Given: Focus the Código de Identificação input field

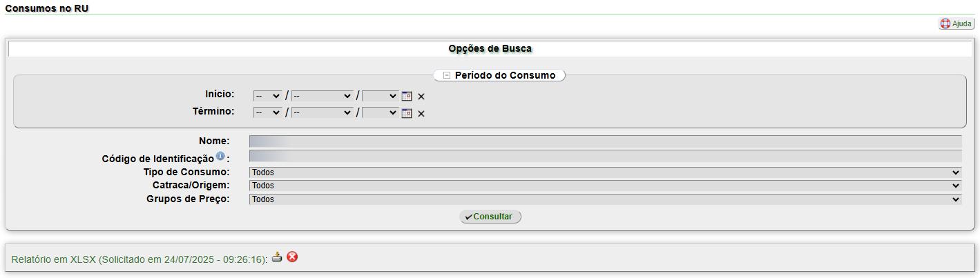Looking at the screenshot, I should (x=605, y=156).
